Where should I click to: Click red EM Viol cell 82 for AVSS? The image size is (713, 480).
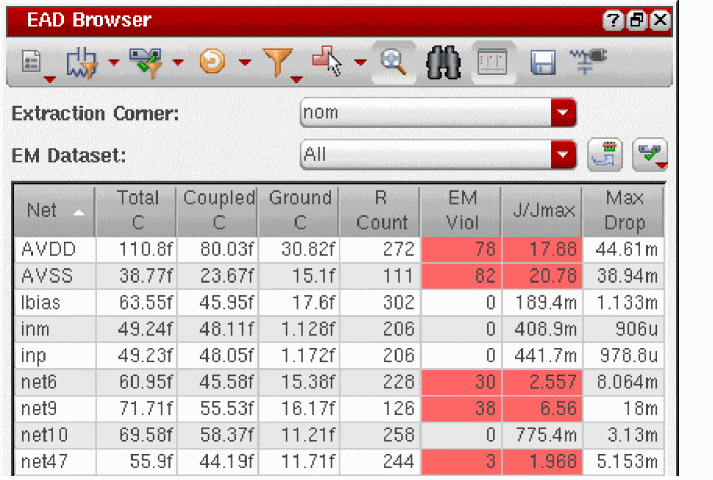[x=461, y=276]
